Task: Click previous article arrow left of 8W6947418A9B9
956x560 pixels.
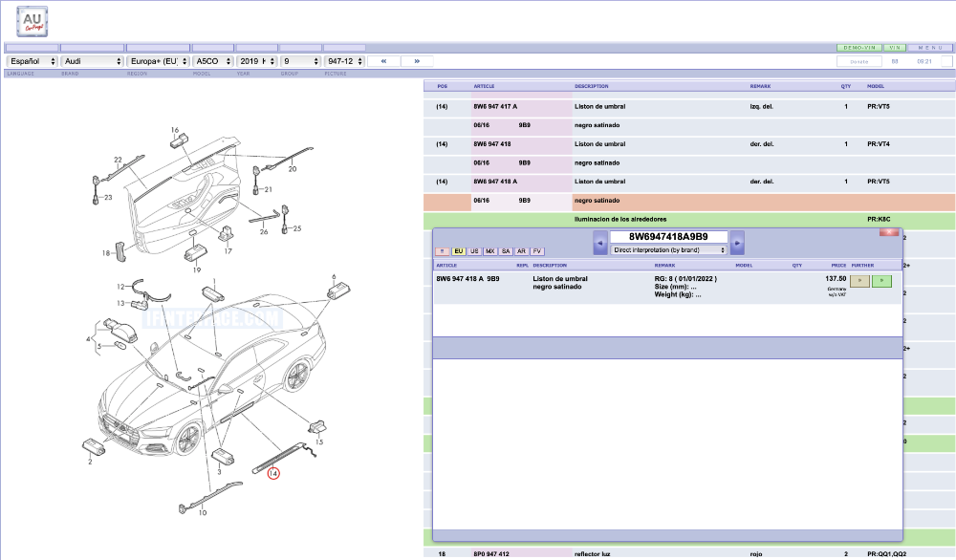Action: 600,243
